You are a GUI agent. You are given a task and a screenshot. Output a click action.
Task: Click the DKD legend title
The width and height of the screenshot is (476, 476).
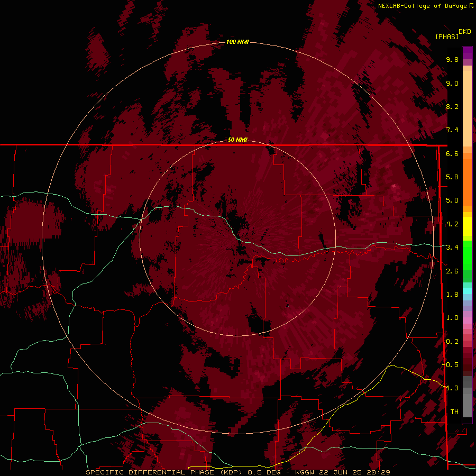tap(464, 32)
